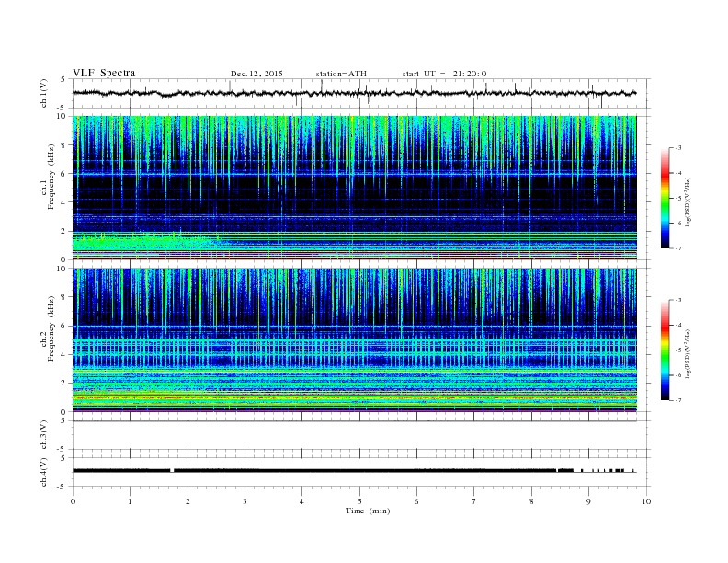Click the black ch.4 signal trace
The width and height of the screenshot is (728, 563).
pos(354,471)
